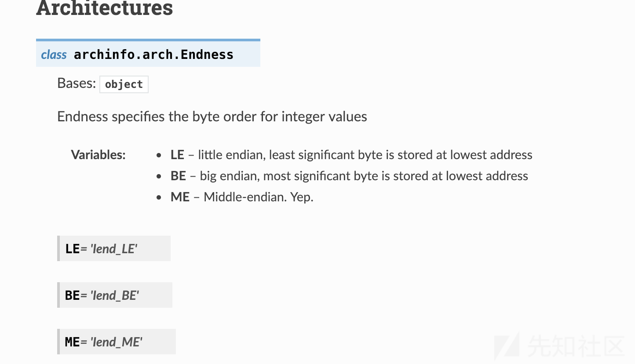Screen dimensions: 635x364
Task: Click the ME attribute definition box
Action: (117, 342)
